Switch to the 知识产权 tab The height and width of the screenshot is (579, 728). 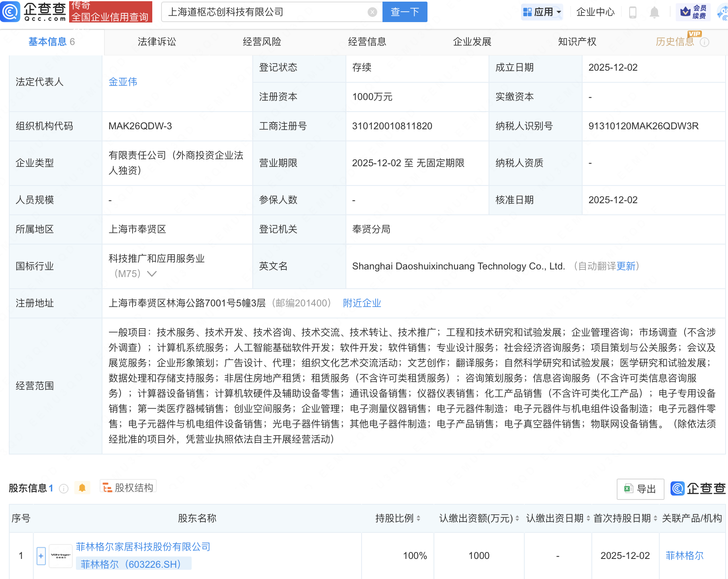(576, 41)
